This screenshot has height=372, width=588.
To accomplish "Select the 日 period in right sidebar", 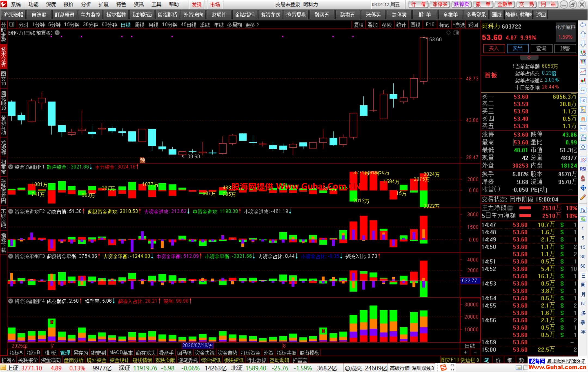I will click(x=583, y=276).
